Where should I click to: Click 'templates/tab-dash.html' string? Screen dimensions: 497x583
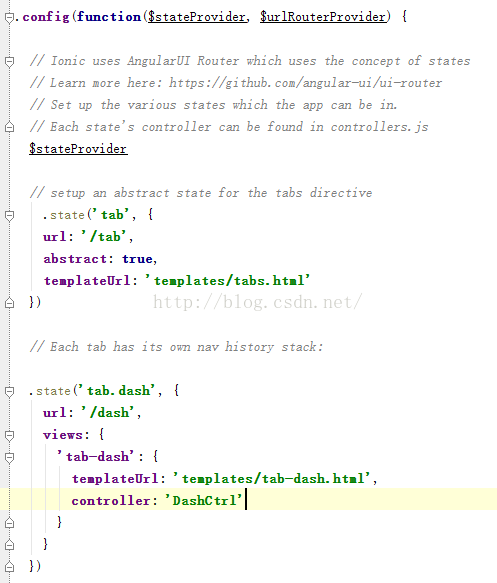(x=272, y=478)
